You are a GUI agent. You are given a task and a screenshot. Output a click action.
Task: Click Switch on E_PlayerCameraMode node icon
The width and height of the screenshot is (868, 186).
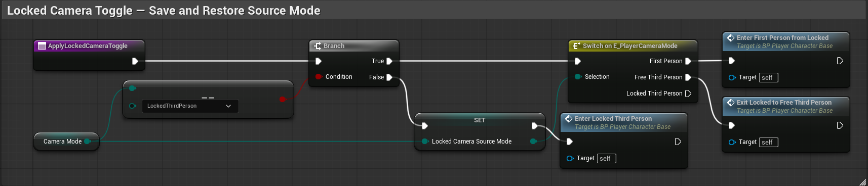576,46
